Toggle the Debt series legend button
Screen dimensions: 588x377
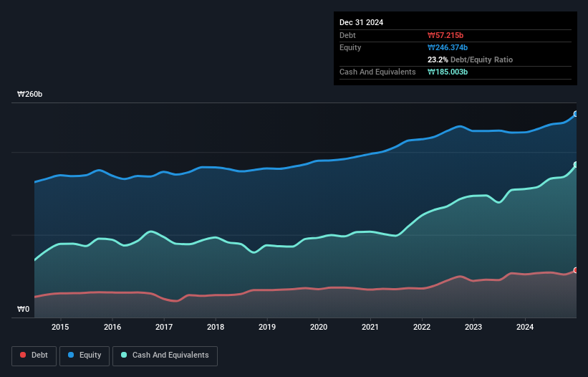coord(34,355)
